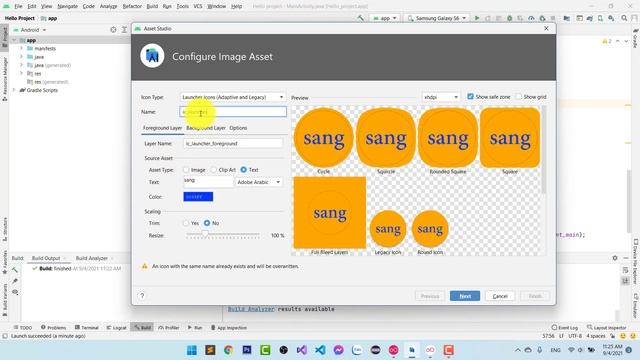The height and width of the screenshot is (360, 640).
Task: Open the Profiler tool window
Action: coord(168,327)
